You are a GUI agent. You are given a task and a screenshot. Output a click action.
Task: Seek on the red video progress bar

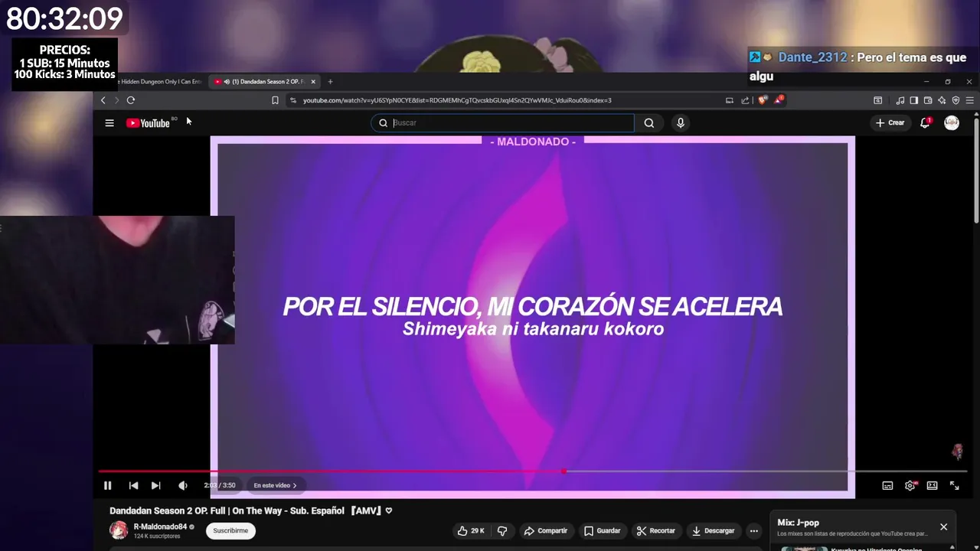[534, 471]
